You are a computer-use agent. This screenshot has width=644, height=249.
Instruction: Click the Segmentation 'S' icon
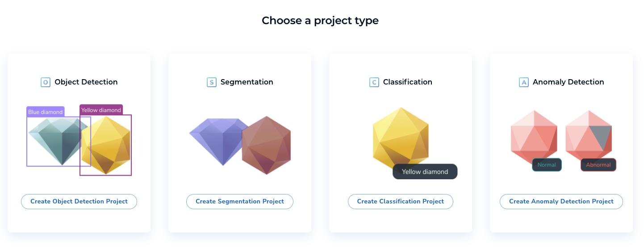pos(211,82)
